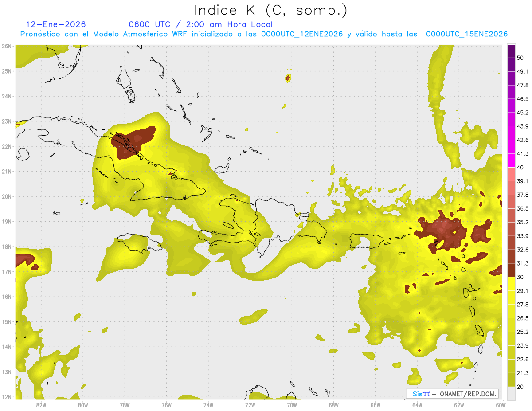Click colorbar value '50'
This screenshot has height=411, width=532.
[x=521, y=58]
